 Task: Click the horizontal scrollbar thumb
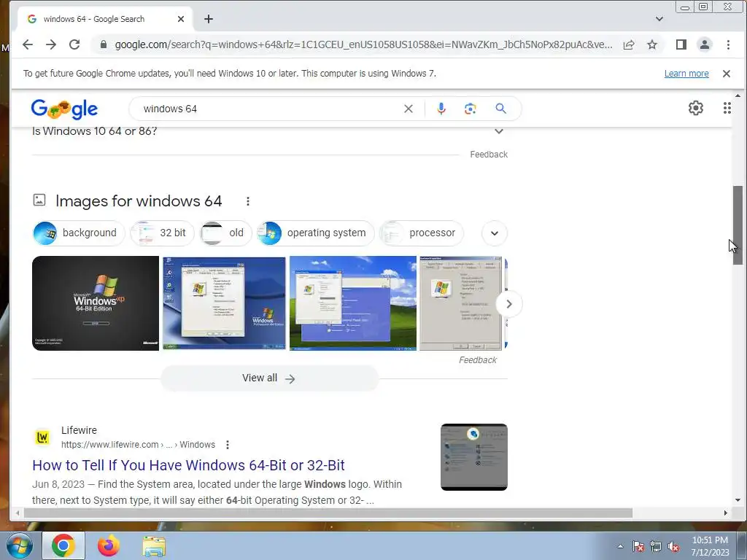[x=328, y=513]
